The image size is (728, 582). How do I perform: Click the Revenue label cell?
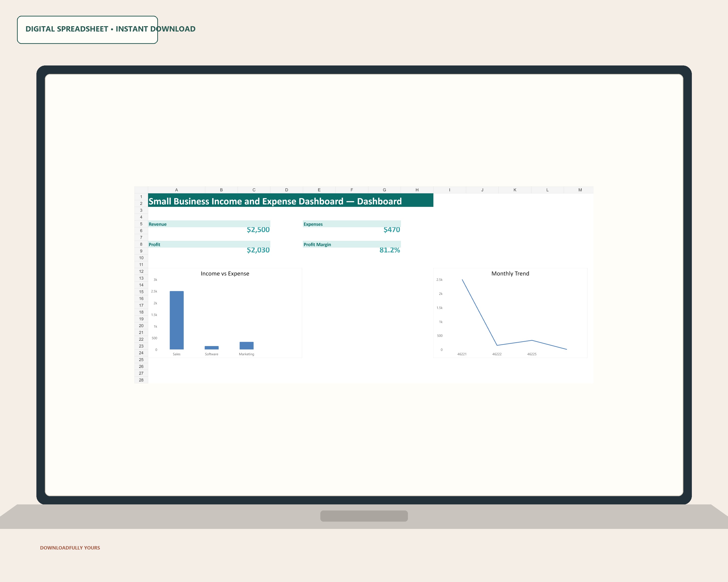(209, 224)
